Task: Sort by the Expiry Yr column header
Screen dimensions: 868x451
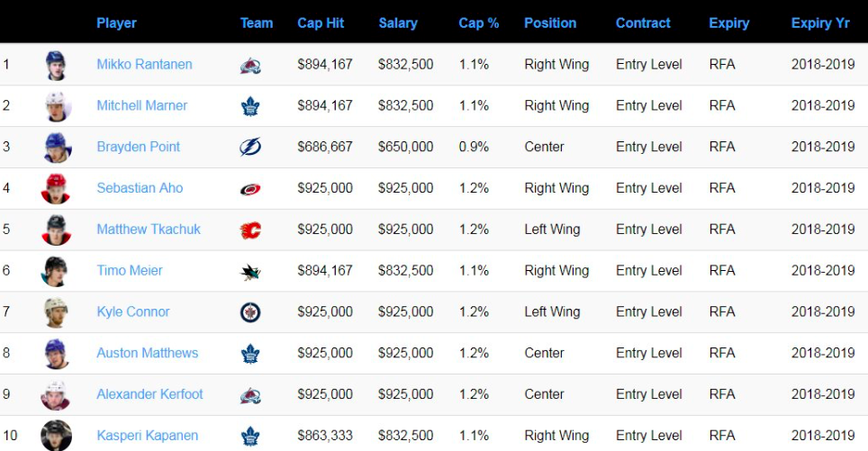Action: 820,23
